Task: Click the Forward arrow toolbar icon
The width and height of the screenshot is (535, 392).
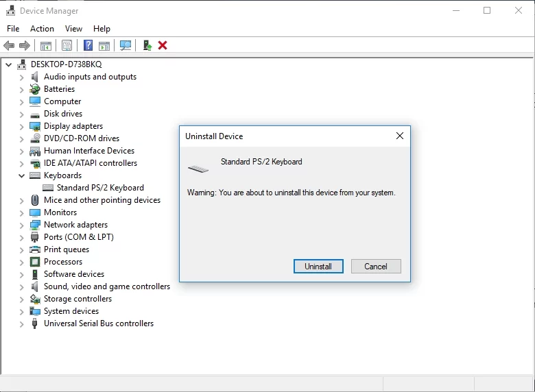Action: tap(25, 45)
